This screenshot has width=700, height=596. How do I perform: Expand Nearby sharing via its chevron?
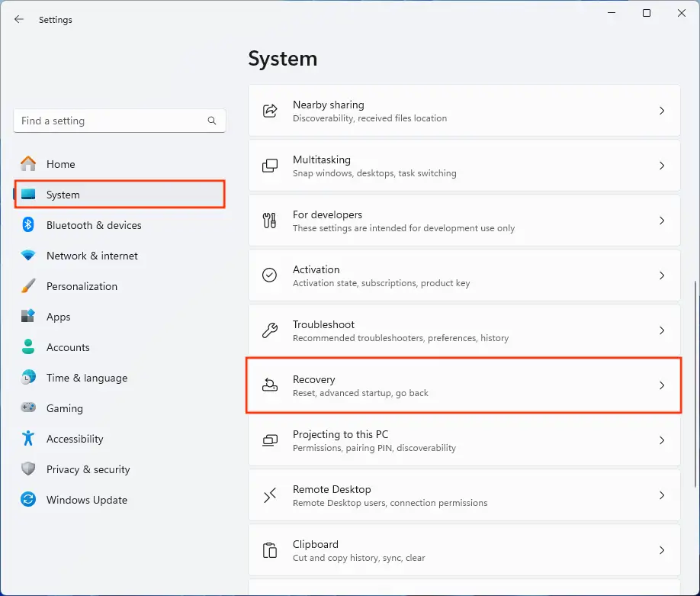662,111
